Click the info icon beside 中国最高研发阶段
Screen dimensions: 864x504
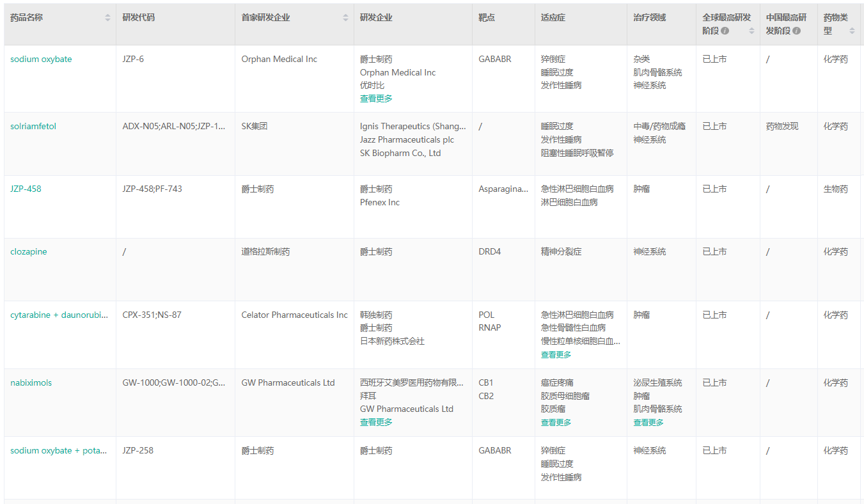[796, 31]
